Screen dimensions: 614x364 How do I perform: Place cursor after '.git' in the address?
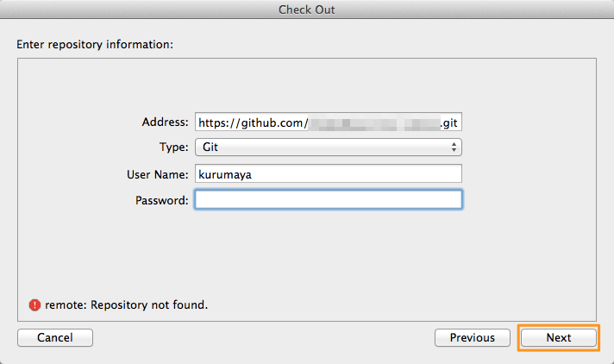[460, 122]
